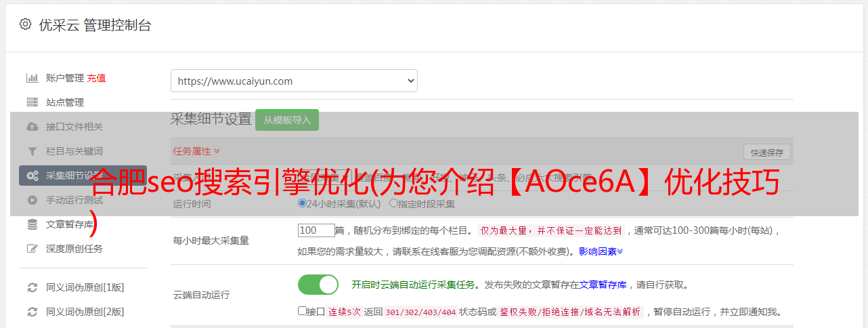This screenshot has height=328, width=868.
Task: Go to 站点管理 in sidebar
Action: tap(65, 102)
